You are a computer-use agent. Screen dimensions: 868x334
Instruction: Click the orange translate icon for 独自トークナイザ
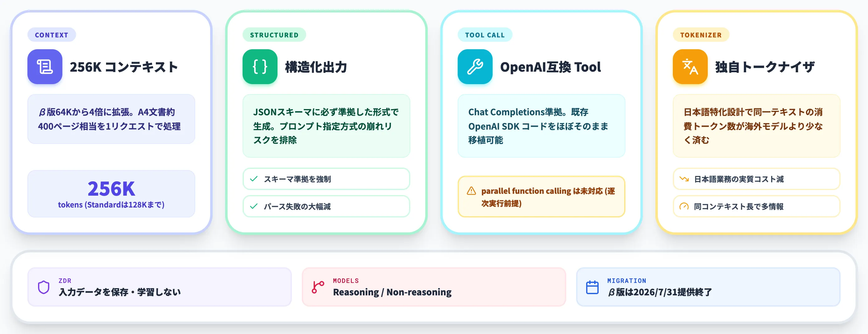tap(690, 67)
